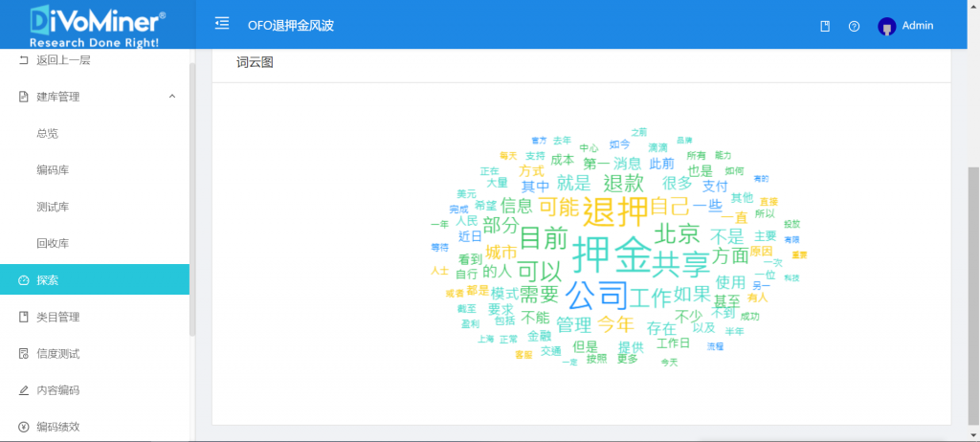Click the 类目管理 book icon

24,317
